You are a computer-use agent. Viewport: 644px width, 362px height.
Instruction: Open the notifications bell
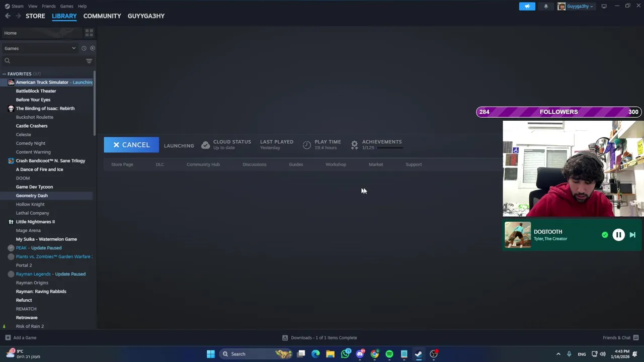(546, 6)
